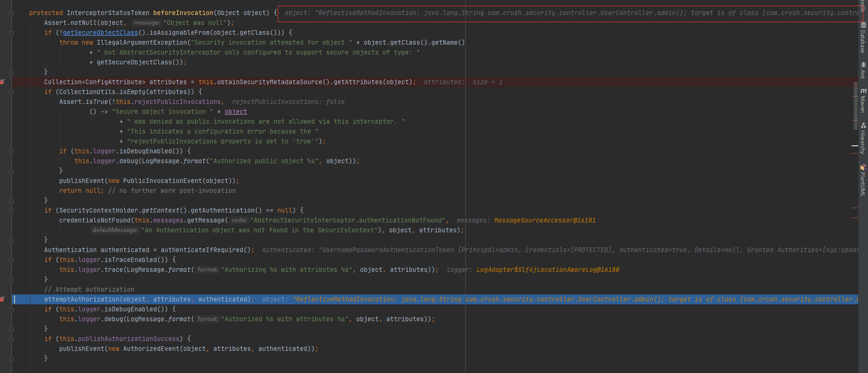This screenshot has width=868, height=373.
Task: Open the Hierarchy tool window
Action: point(863,139)
